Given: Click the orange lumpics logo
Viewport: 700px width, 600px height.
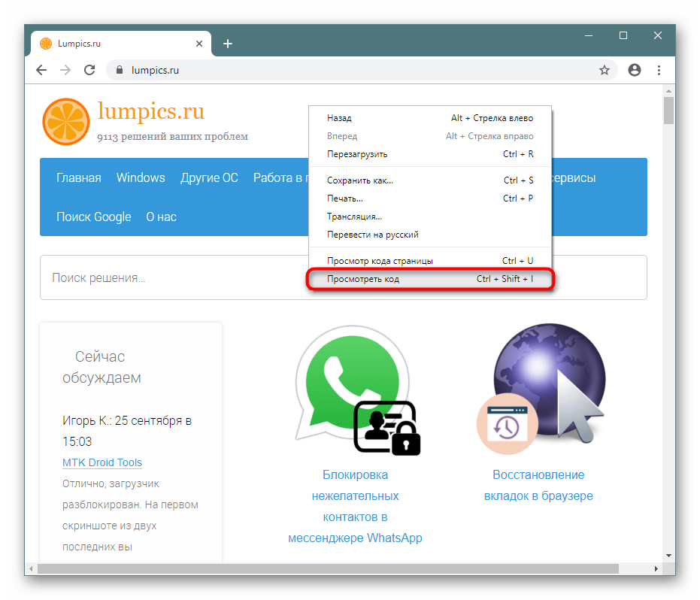Looking at the screenshot, I should pos(66,122).
